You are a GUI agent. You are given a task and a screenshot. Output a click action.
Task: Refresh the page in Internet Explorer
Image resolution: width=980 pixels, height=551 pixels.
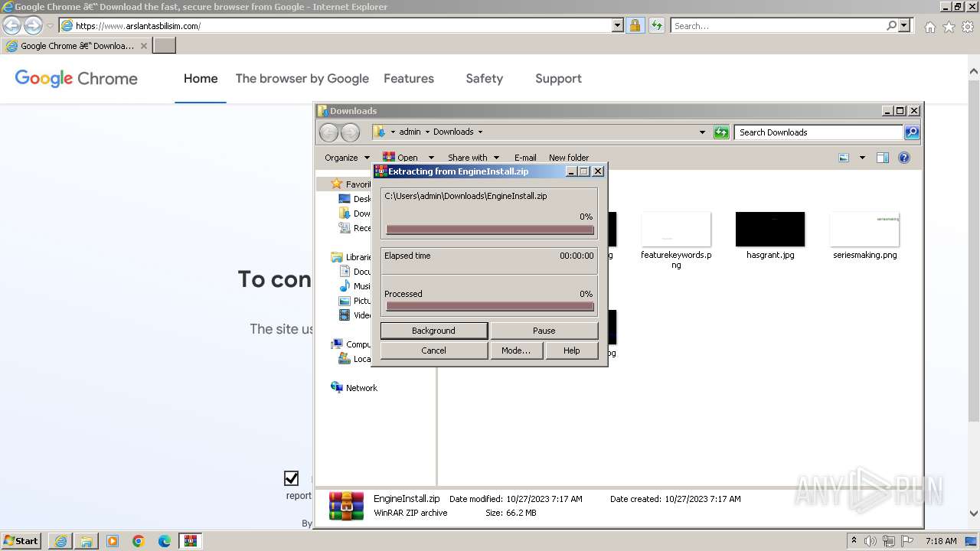coord(657,25)
